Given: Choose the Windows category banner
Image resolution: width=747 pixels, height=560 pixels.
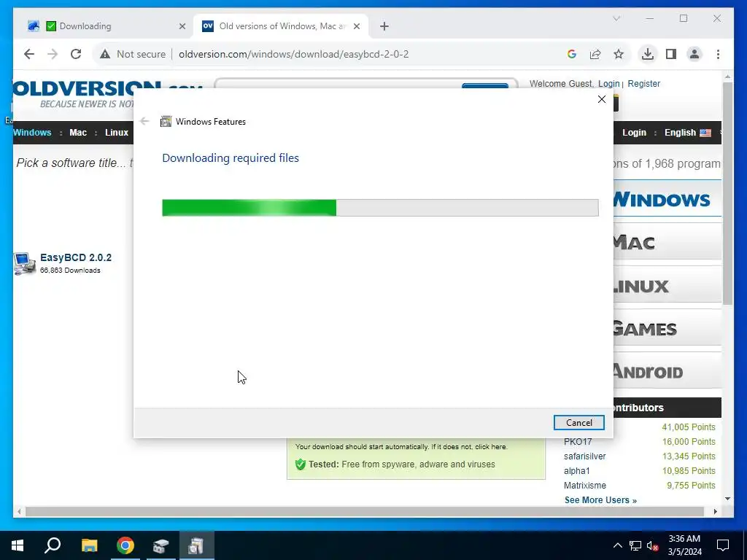Looking at the screenshot, I should tap(667, 199).
